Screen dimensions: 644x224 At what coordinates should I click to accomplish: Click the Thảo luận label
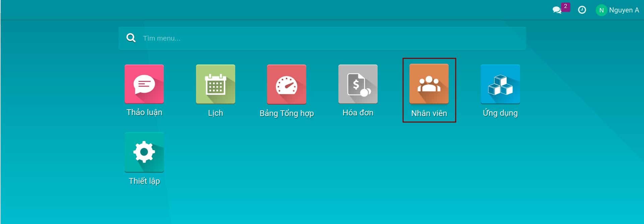144,112
